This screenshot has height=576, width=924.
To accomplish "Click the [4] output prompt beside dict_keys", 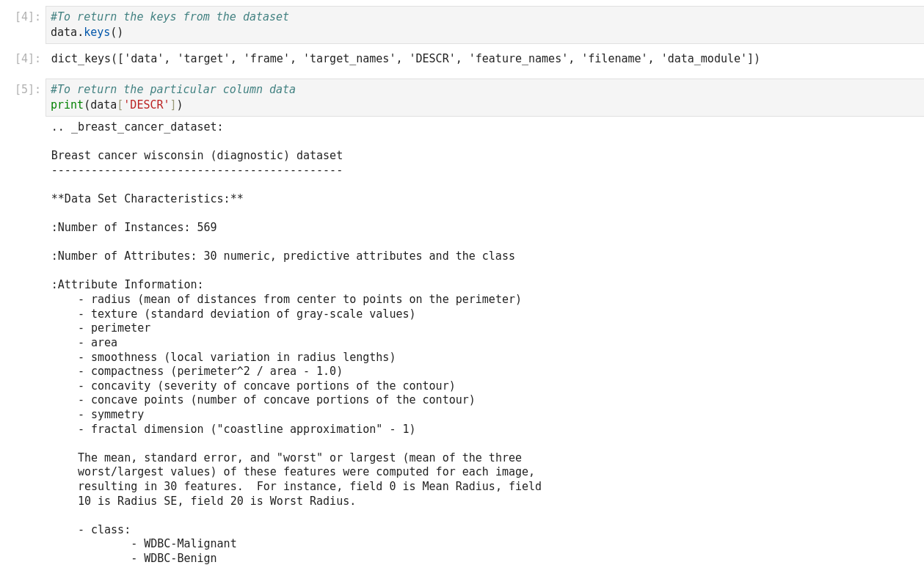I will (27, 59).
